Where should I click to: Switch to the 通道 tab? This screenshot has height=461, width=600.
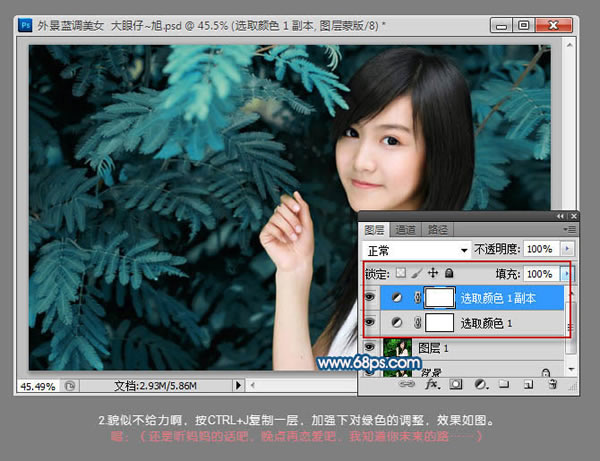coord(405,228)
